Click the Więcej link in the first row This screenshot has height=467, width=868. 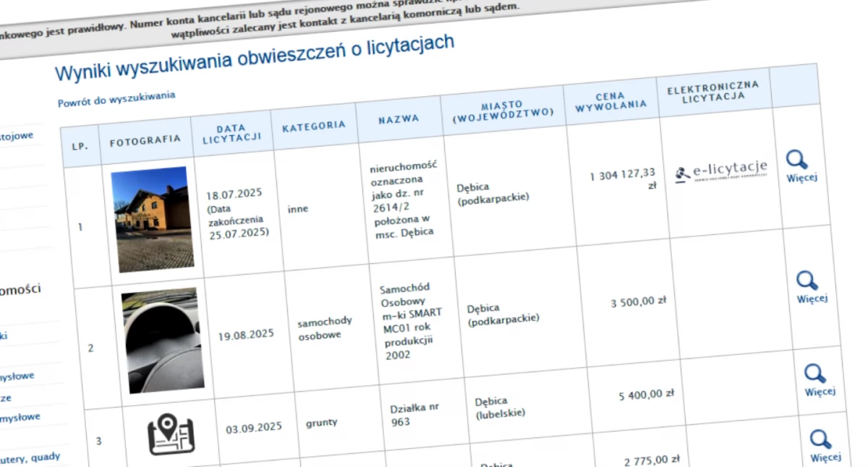point(802,177)
